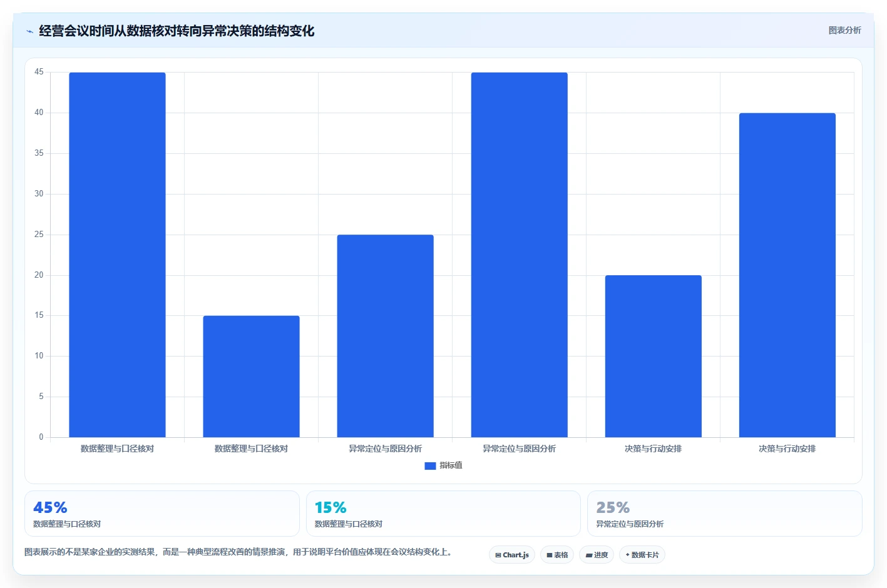Viewport: 887px width, 588px height.
Task: Click the footnote starting with 图表展示的不是某家企业的实测结果
Action: (238, 552)
